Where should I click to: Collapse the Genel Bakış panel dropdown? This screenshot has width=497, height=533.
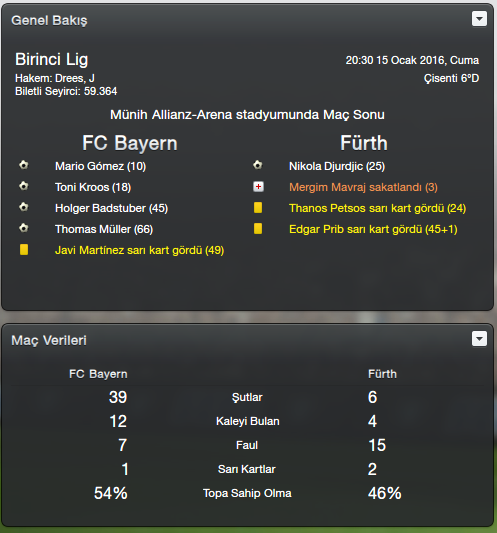[479, 19]
